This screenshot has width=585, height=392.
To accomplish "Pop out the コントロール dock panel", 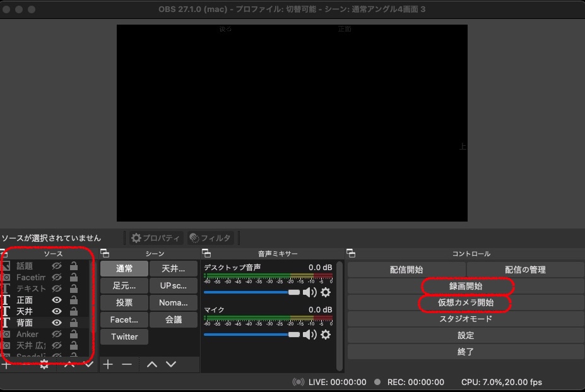I will click(351, 254).
